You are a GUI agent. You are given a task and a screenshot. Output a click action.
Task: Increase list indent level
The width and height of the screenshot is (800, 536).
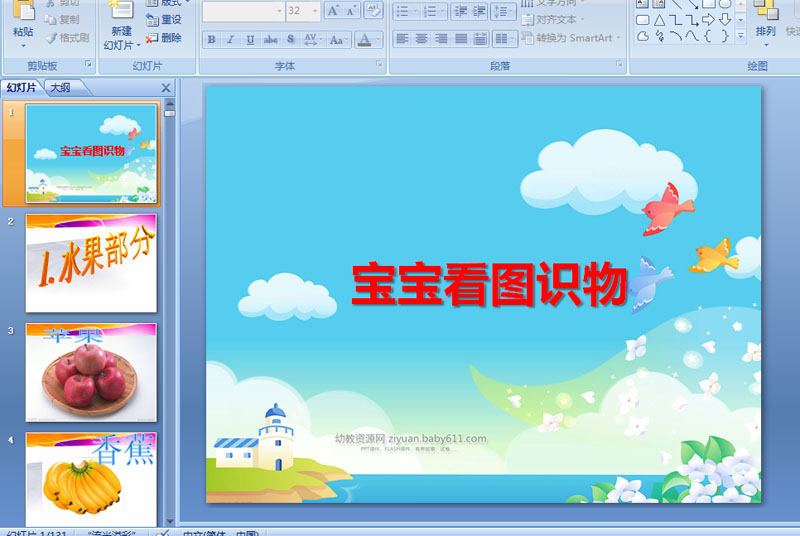coord(479,11)
